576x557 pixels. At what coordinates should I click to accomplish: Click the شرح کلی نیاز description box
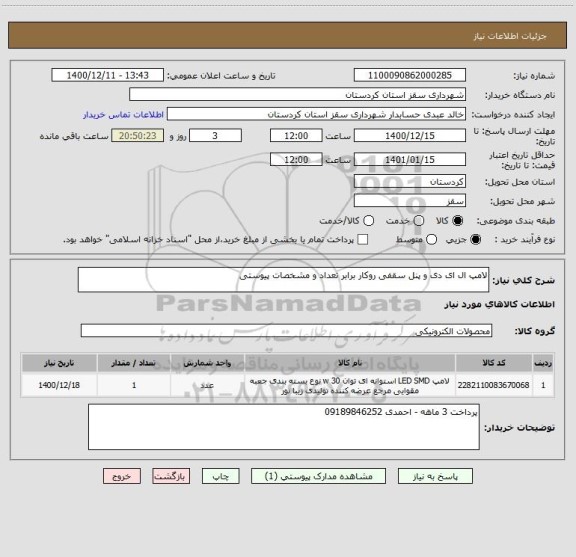(x=283, y=280)
